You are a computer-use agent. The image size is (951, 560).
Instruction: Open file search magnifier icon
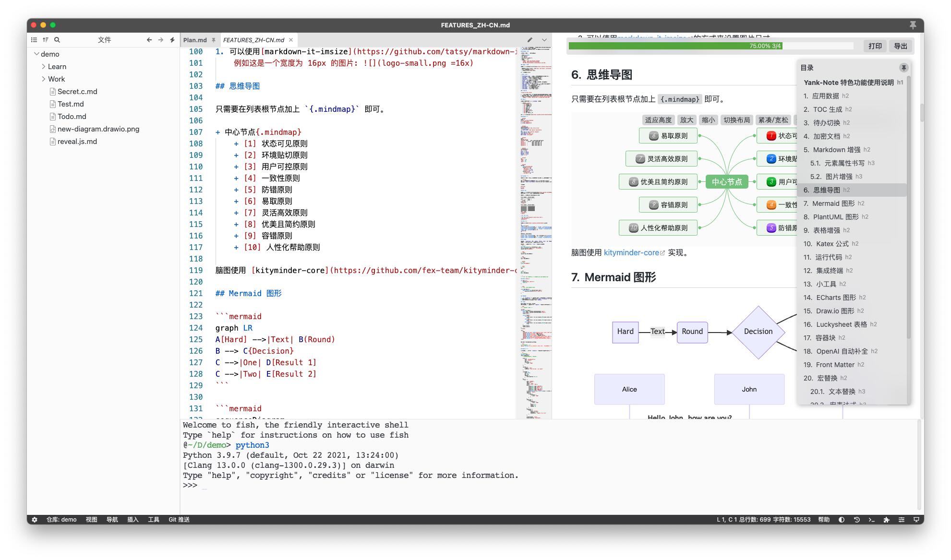click(x=57, y=40)
